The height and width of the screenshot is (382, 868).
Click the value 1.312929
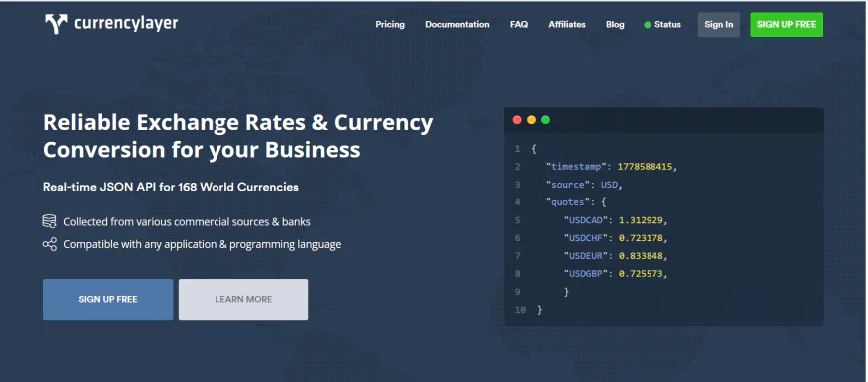coord(641,220)
